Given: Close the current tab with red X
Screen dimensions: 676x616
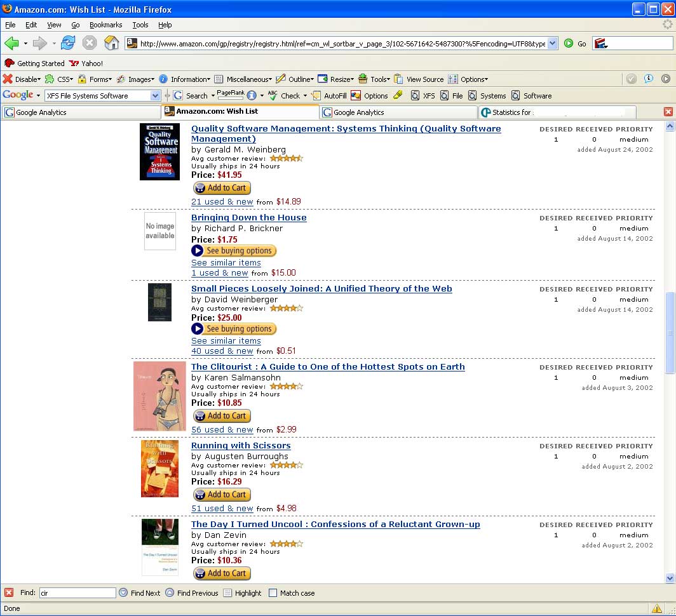Looking at the screenshot, I should [668, 112].
